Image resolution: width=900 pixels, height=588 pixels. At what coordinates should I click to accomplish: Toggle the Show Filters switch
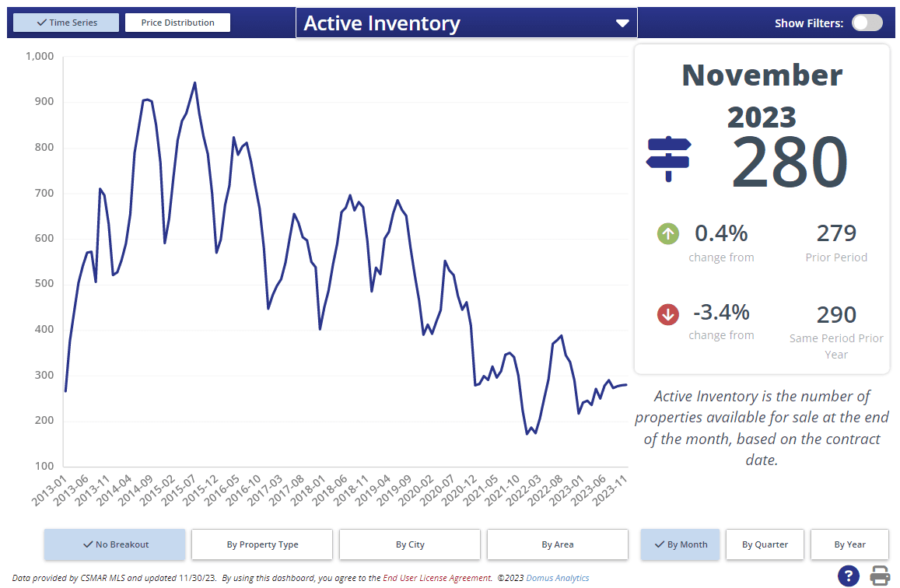coord(867,23)
